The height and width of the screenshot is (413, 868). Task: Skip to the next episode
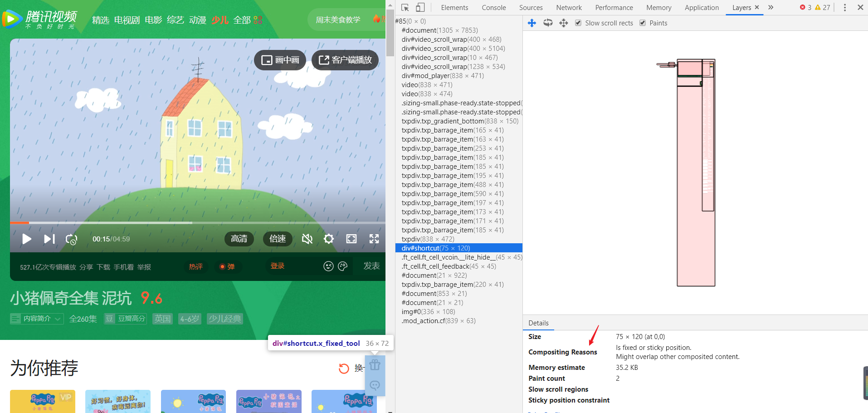point(49,239)
